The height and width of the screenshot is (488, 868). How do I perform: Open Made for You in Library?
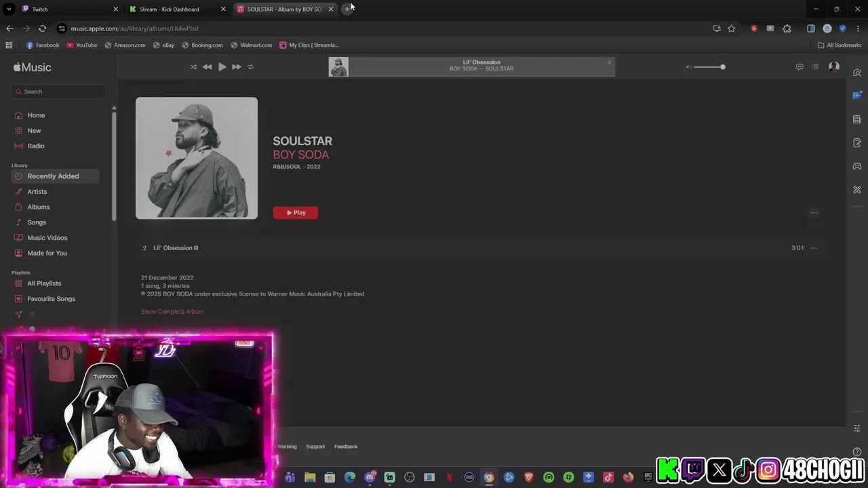click(47, 253)
